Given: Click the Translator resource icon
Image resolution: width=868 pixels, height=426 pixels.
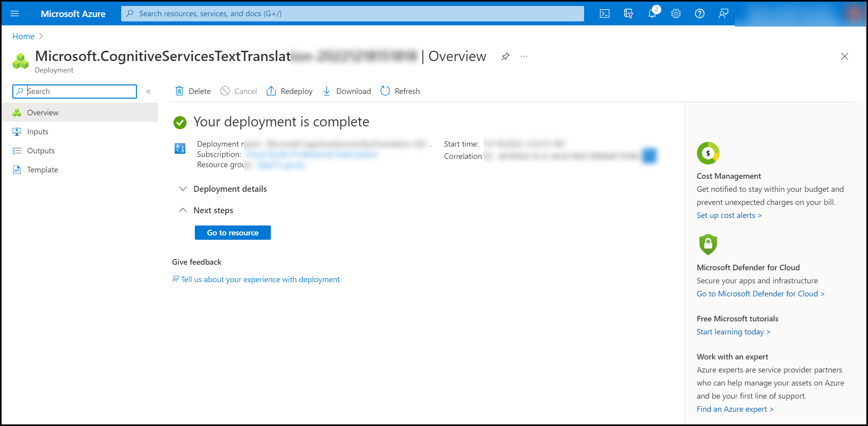Looking at the screenshot, I should tap(180, 149).
